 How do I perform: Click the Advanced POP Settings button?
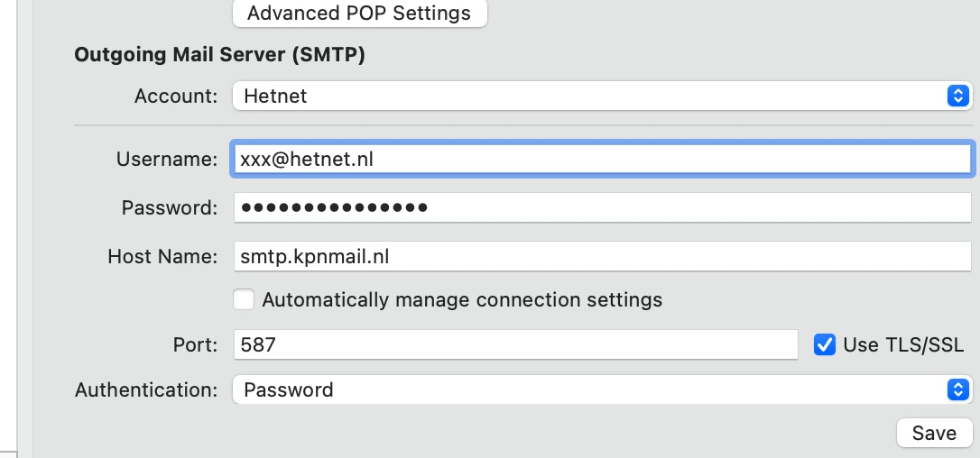[359, 14]
